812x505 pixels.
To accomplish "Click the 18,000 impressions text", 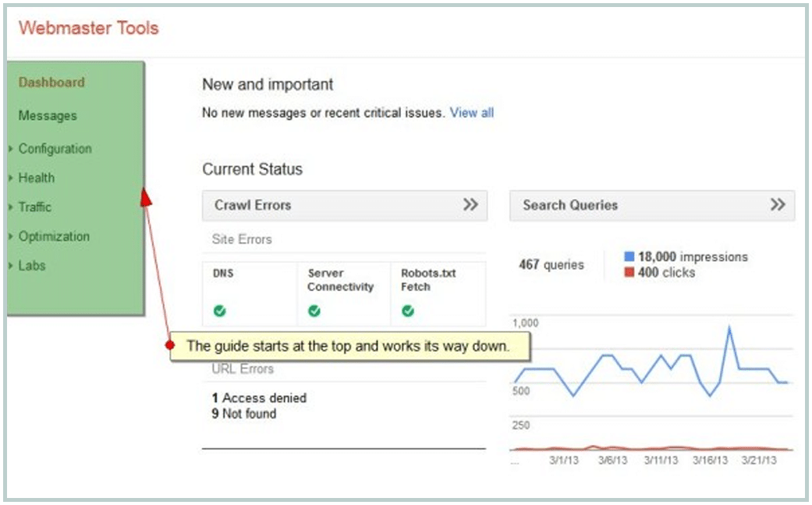I will [x=693, y=256].
